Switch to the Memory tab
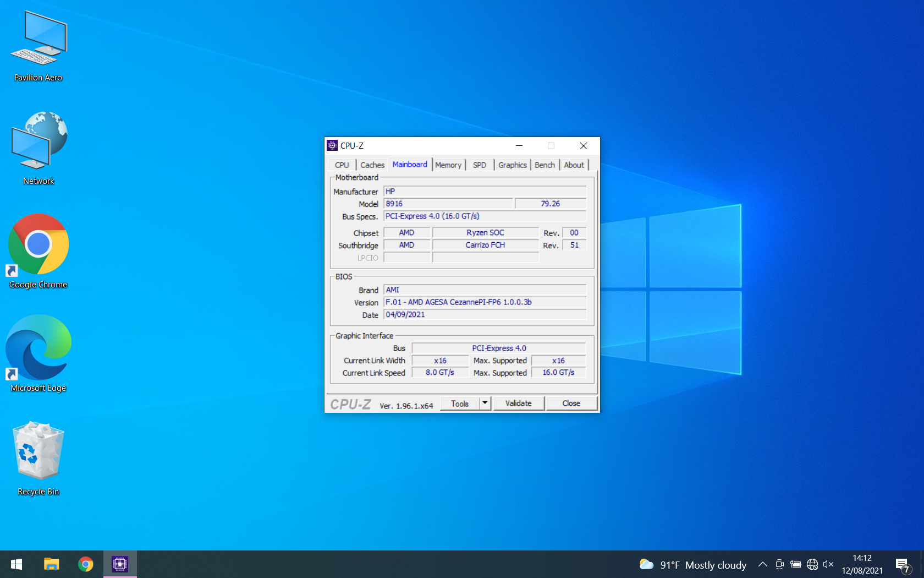This screenshot has width=924, height=578. click(448, 165)
